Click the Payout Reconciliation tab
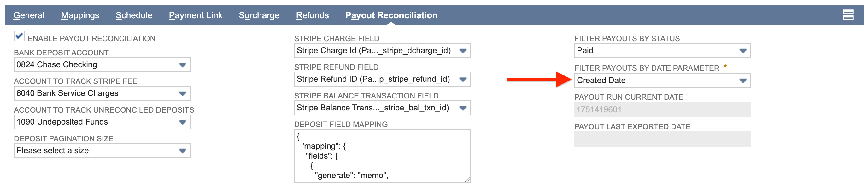 [x=391, y=15]
